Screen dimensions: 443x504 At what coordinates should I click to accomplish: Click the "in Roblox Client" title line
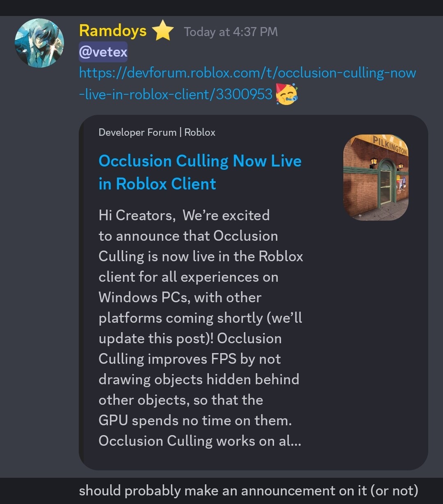tap(157, 184)
